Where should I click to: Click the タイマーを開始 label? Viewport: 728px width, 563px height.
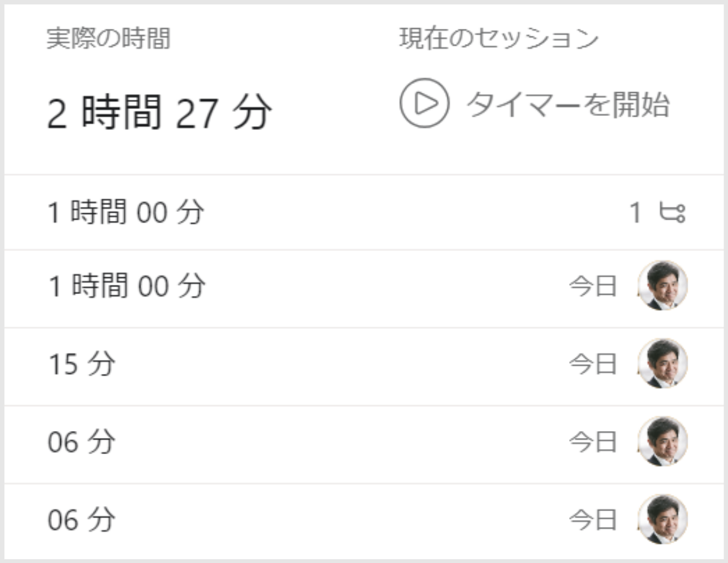pyautogui.click(x=568, y=104)
